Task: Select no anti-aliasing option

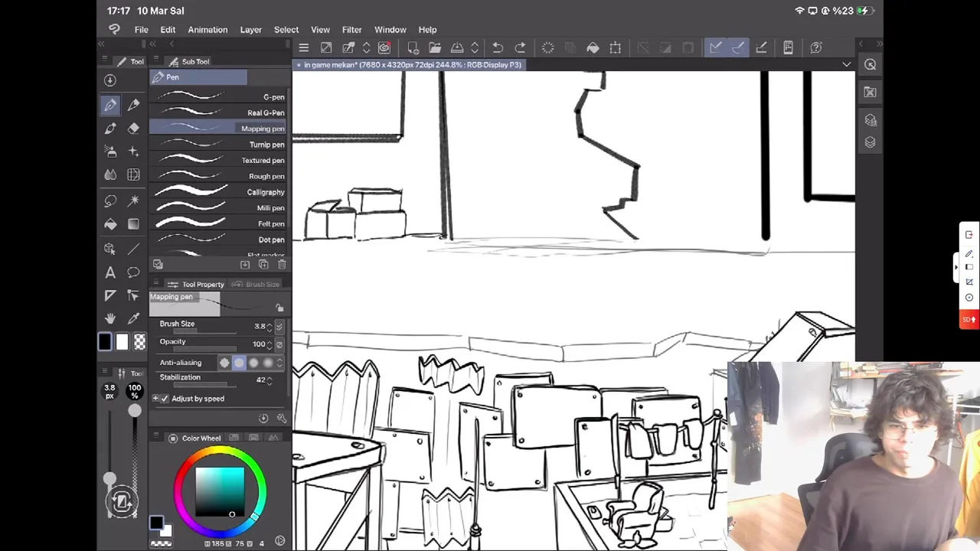Action: [x=224, y=363]
